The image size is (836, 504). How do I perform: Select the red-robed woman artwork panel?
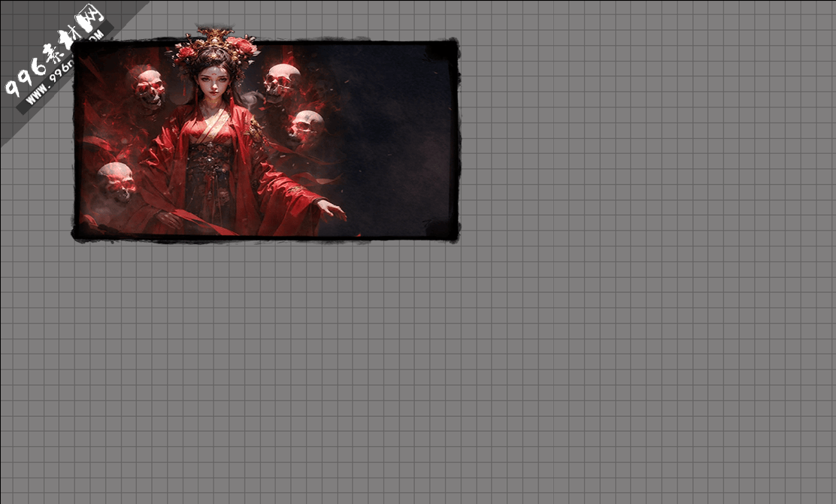(265, 135)
